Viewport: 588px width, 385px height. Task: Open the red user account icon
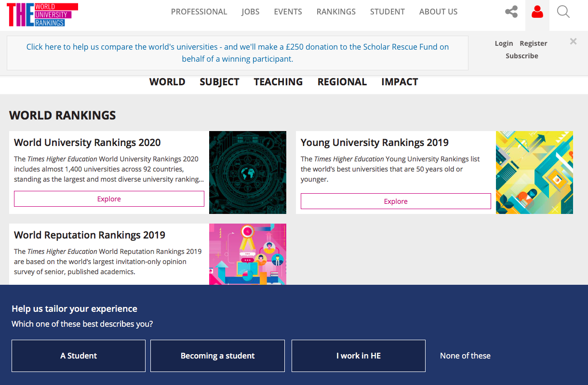(537, 12)
